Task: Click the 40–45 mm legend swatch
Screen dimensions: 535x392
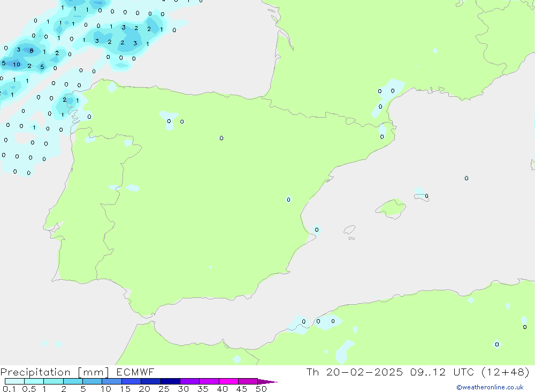Action: pyautogui.click(x=228, y=381)
